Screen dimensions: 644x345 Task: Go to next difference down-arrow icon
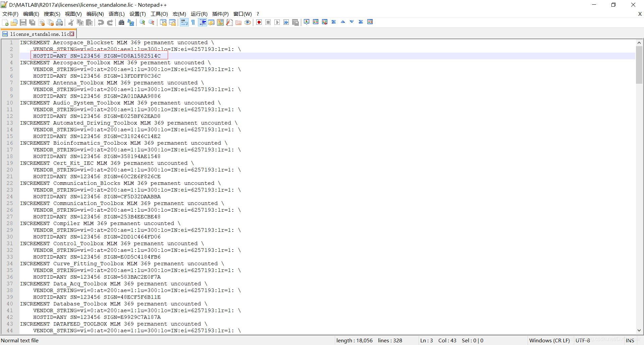click(352, 22)
